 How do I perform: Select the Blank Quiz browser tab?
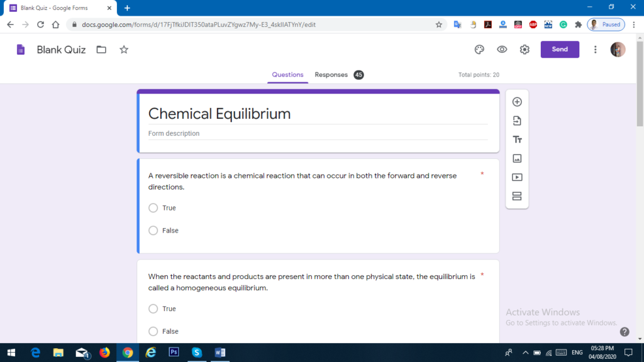coord(60,8)
